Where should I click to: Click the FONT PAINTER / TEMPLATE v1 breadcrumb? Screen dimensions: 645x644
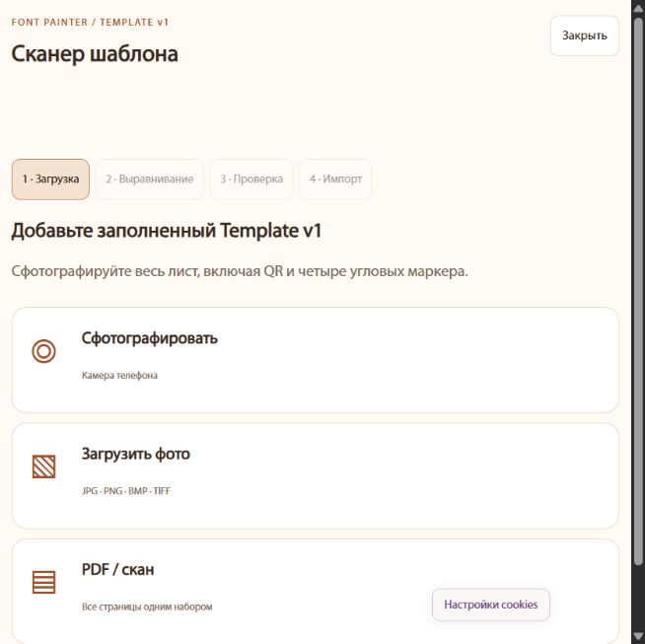point(90,23)
